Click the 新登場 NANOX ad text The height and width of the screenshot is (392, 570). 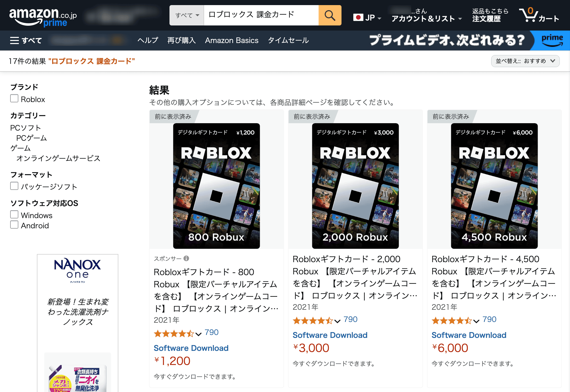click(x=78, y=312)
